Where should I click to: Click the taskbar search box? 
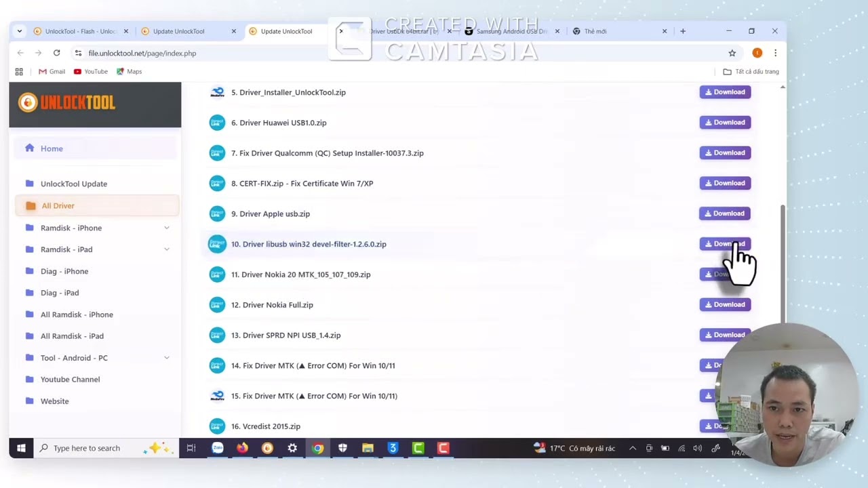(x=106, y=448)
